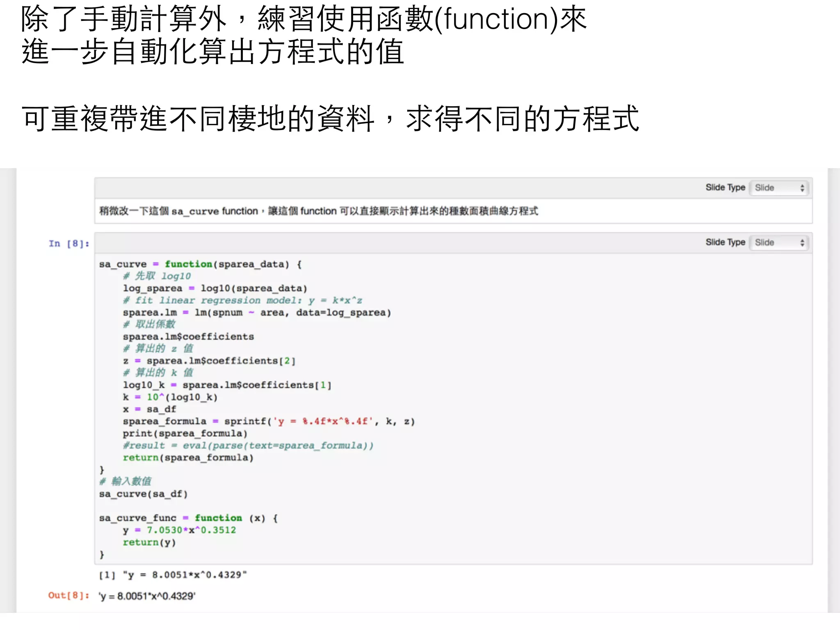Click comment '# fit linear regression model'
840x630 pixels.
(x=242, y=300)
